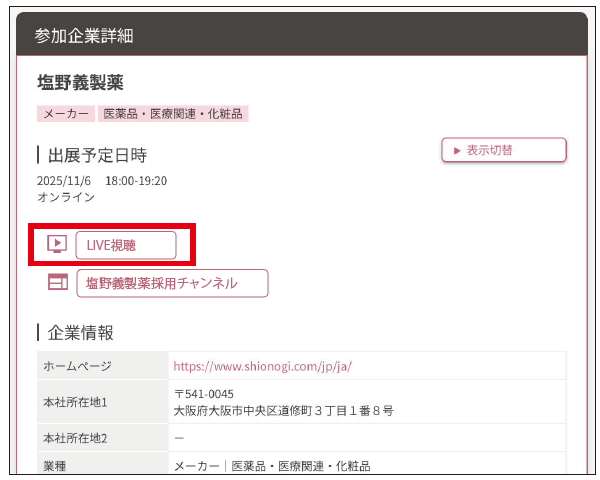Select the 業種 row label
600x480 pixels.
(55, 466)
